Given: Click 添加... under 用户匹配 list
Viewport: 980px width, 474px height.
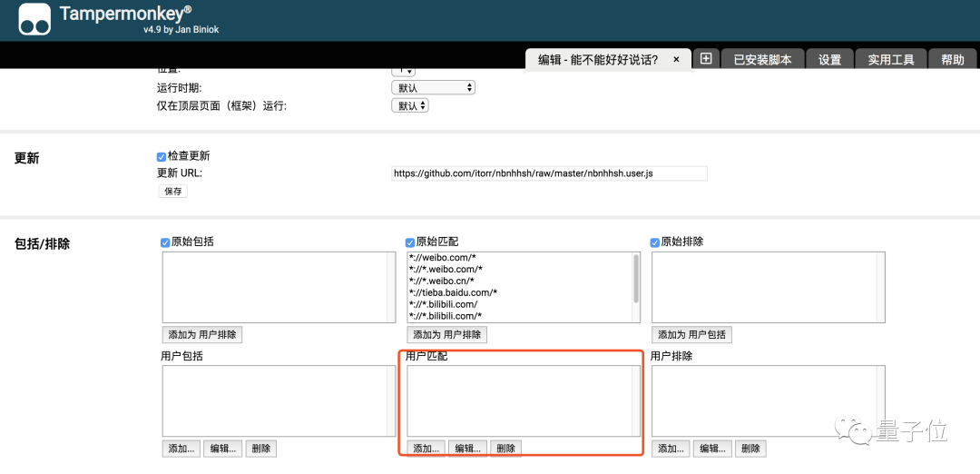Looking at the screenshot, I should 426,449.
